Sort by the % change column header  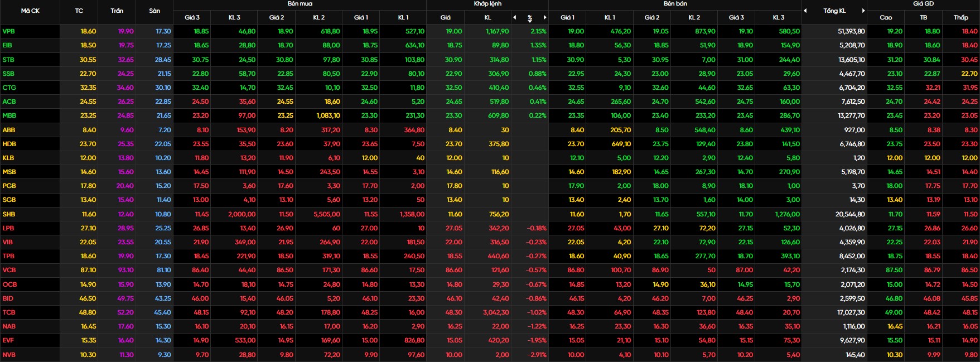pyautogui.click(x=530, y=18)
